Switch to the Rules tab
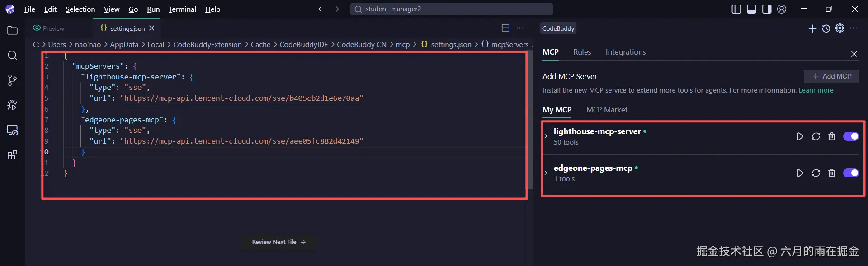The image size is (868, 266). tap(582, 52)
